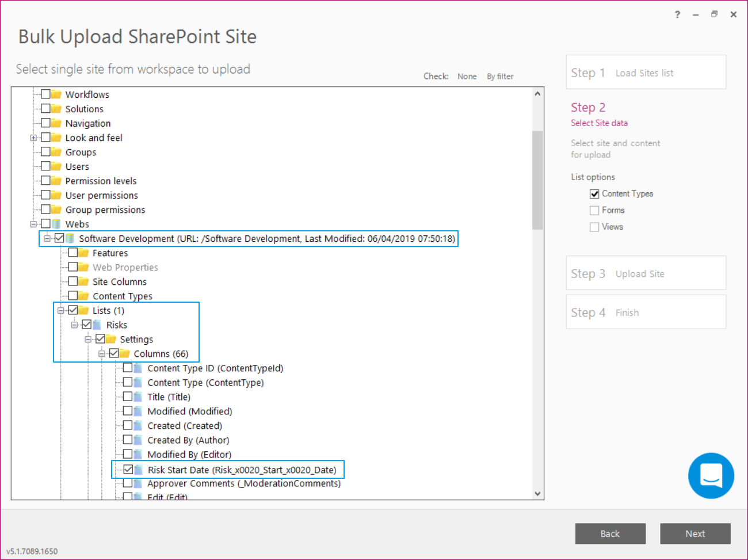This screenshot has height=560, width=748.
Task: Enable the Views list option
Action: tap(594, 227)
